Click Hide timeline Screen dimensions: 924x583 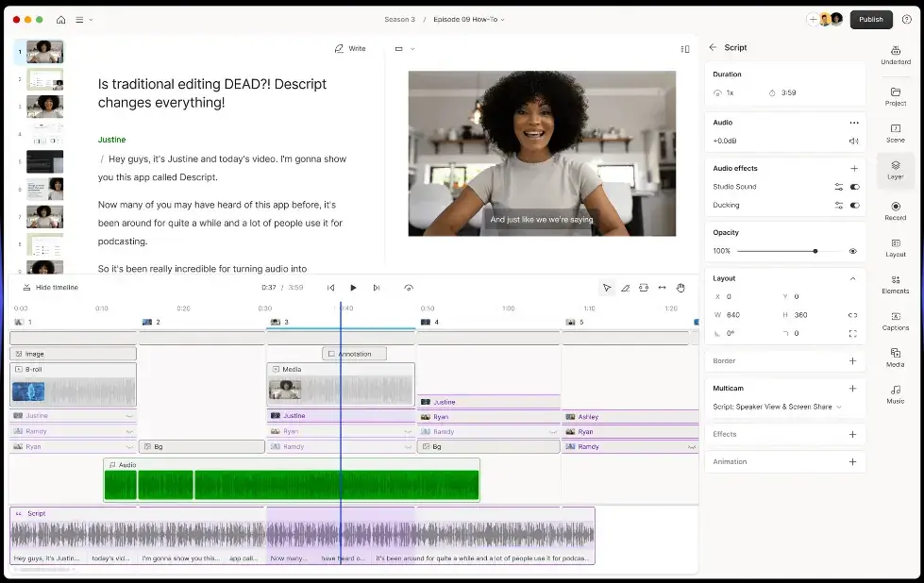(x=50, y=288)
